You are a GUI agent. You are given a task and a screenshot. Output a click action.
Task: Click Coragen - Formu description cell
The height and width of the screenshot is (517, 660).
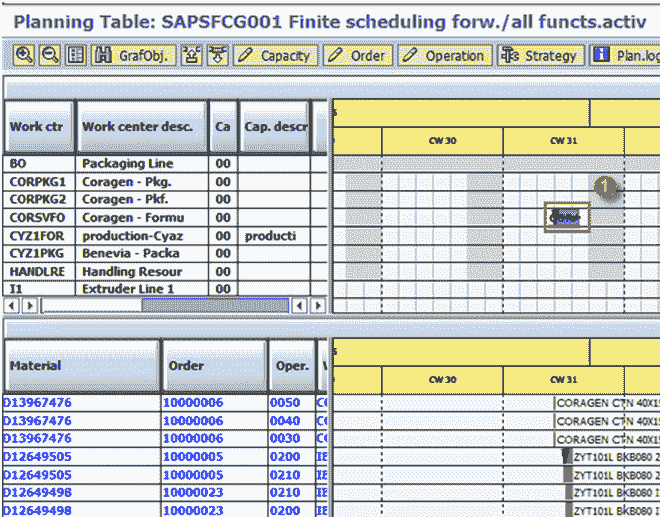coord(142,218)
